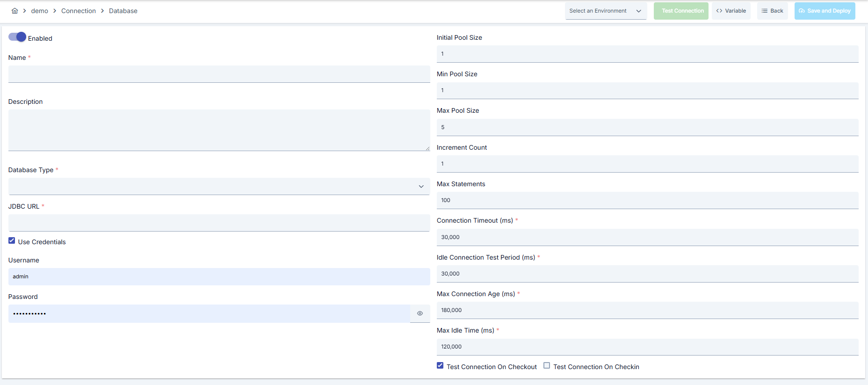Go Back to the list
The image size is (868, 385).
tap(773, 11)
